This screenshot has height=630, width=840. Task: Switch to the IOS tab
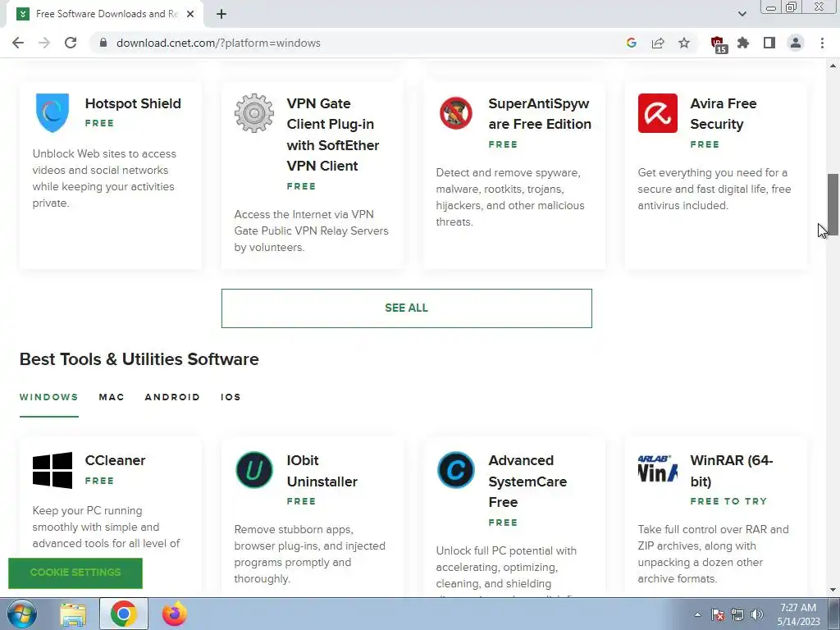pyautogui.click(x=231, y=397)
